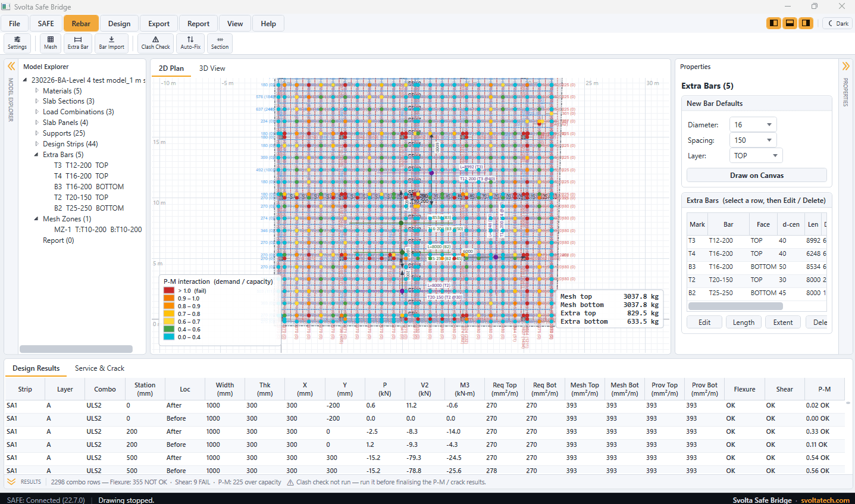Toggle the right panel layout button

pos(806,23)
